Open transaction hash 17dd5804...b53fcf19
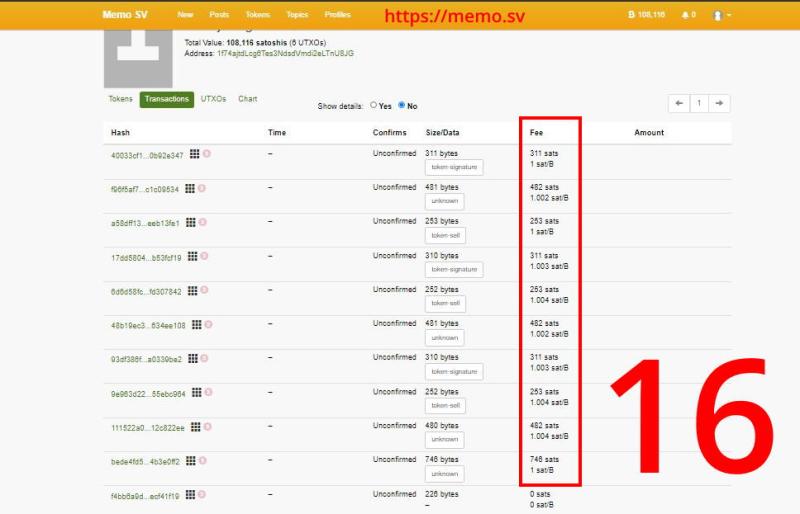Image resolution: width=800 pixels, height=514 pixels. (146, 258)
